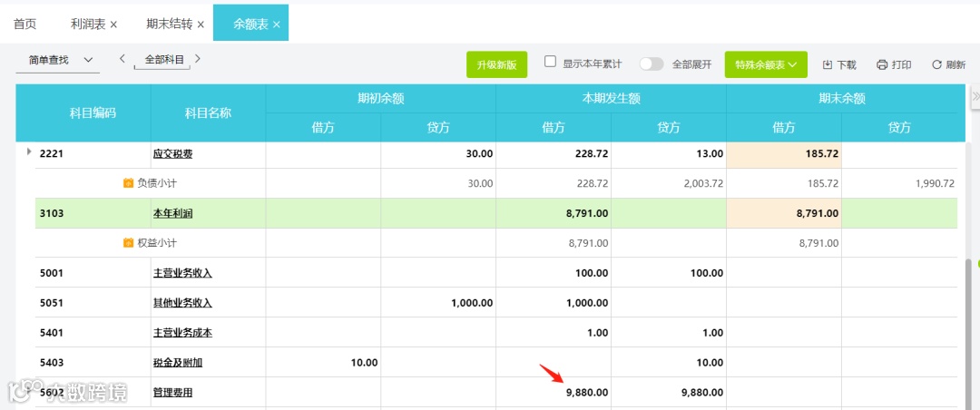Select subject code 5051
Screen dimensions: 980x410
pos(52,303)
